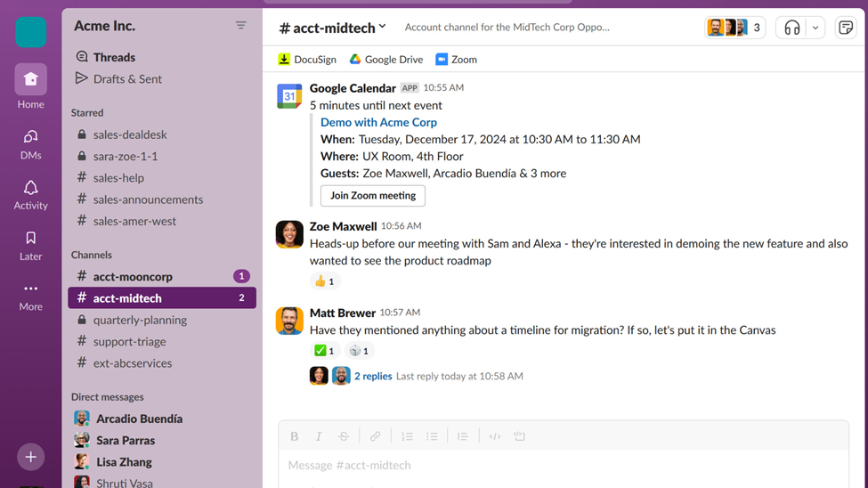Open the DocuSign bookmark

coord(307,60)
